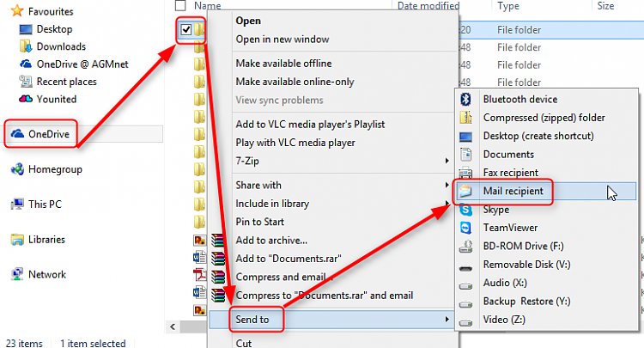644x348 pixels.
Task: Select Play with VLC media player
Action: (x=295, y=143)
